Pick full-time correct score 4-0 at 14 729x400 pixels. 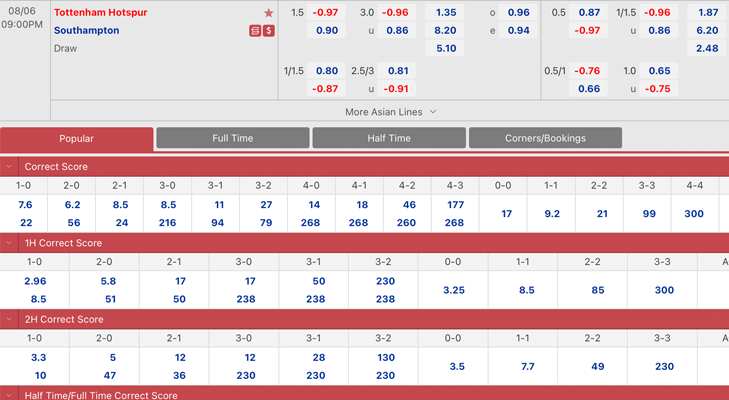click(314, 205)
